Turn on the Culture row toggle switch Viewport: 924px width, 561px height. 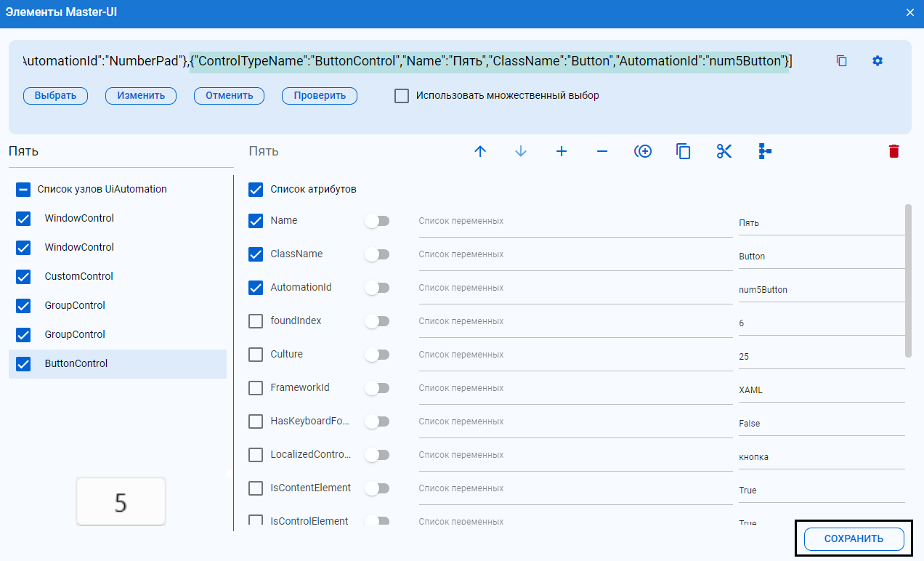click(377, 355)
